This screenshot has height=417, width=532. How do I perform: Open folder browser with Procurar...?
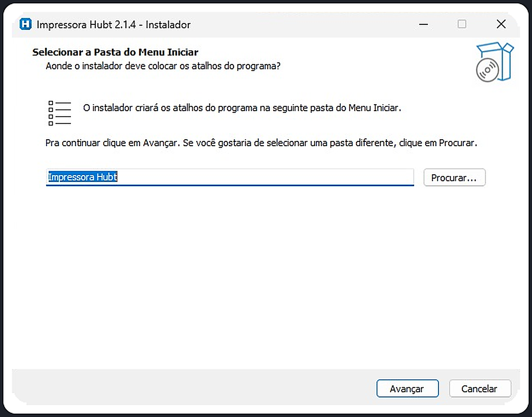point(455,178)
